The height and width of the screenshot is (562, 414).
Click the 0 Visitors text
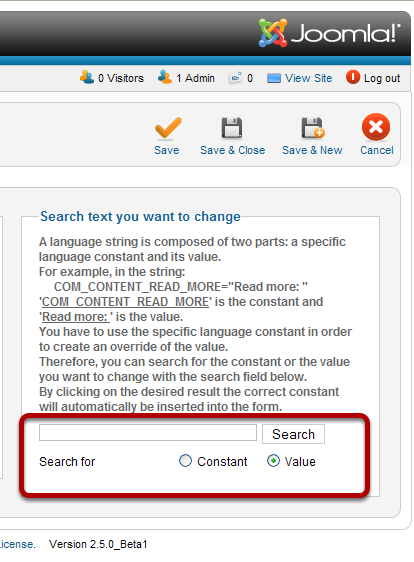pos(121,78)
